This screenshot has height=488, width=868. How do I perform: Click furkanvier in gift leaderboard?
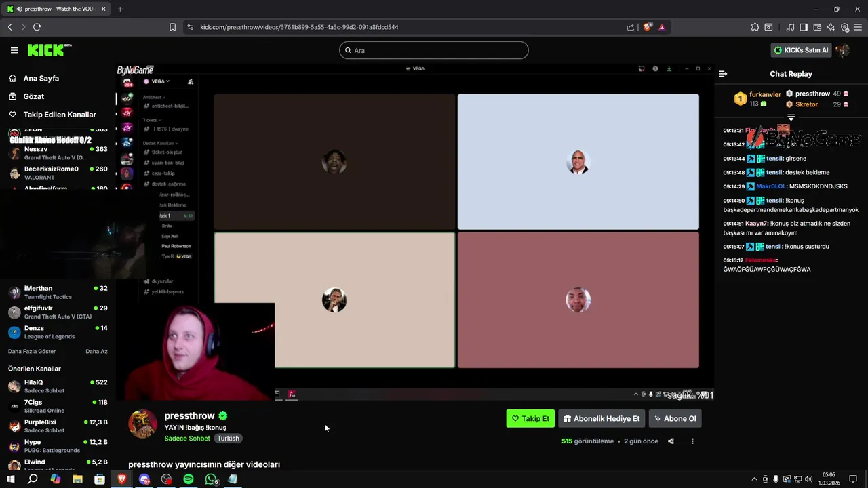(x=765, y=95)
